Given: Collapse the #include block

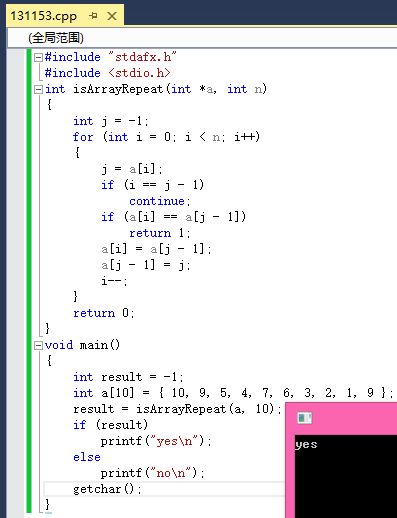Looking at the screenshot, I should coord(39,57).
